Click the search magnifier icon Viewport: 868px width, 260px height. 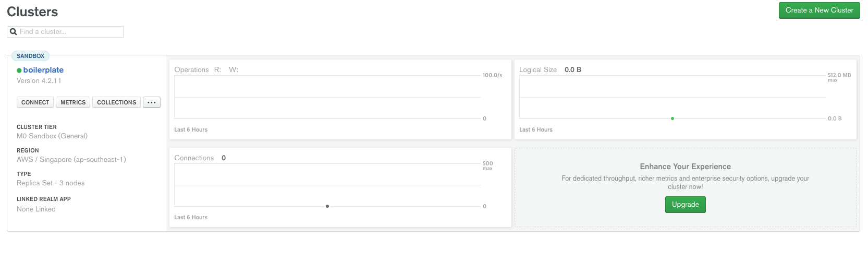click(x=14, y=32)
